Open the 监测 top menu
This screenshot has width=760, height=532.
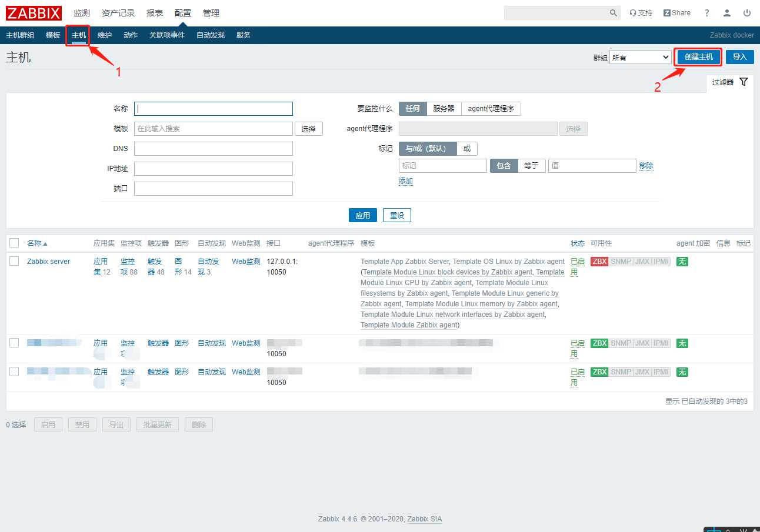[x=82, y=13]
